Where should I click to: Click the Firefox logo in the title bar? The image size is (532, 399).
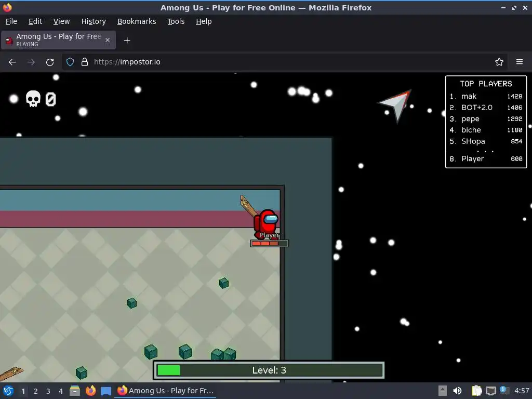coord(7,7)
